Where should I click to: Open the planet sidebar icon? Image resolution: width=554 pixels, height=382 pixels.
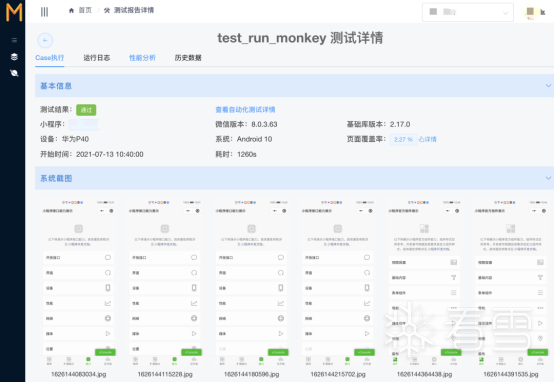pos(14,73)
